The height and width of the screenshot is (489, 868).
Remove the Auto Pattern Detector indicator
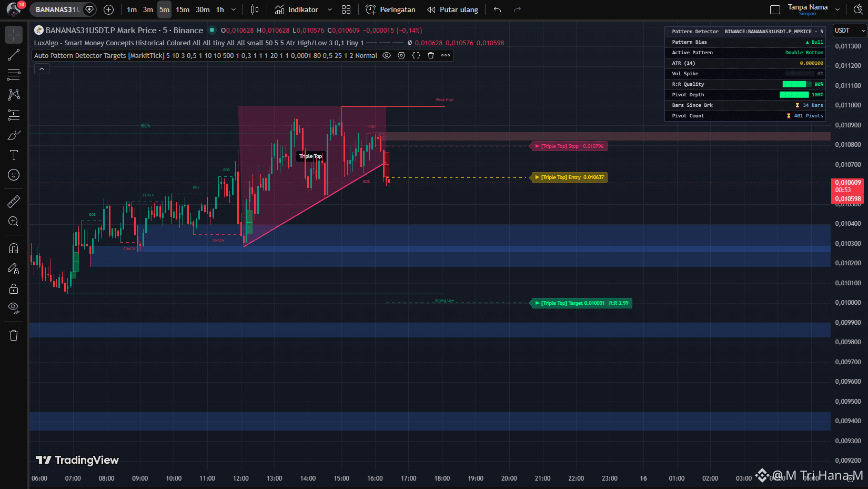click(431, 55)
